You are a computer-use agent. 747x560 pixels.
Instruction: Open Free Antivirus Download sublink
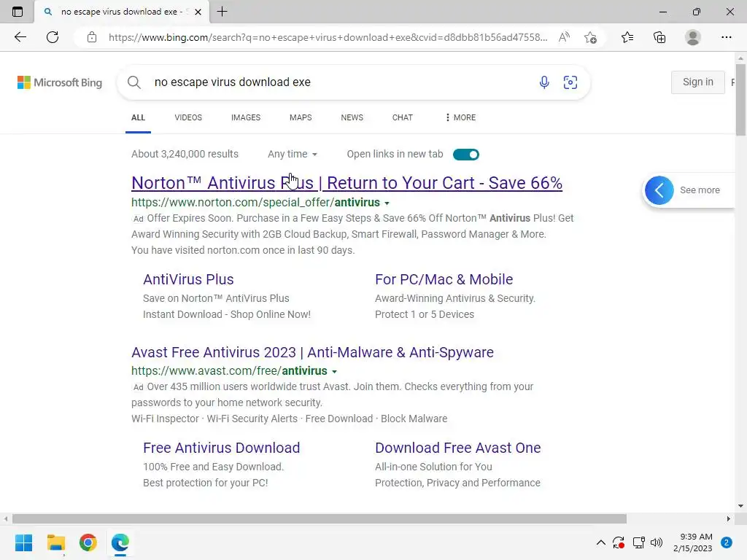point(222,448)
